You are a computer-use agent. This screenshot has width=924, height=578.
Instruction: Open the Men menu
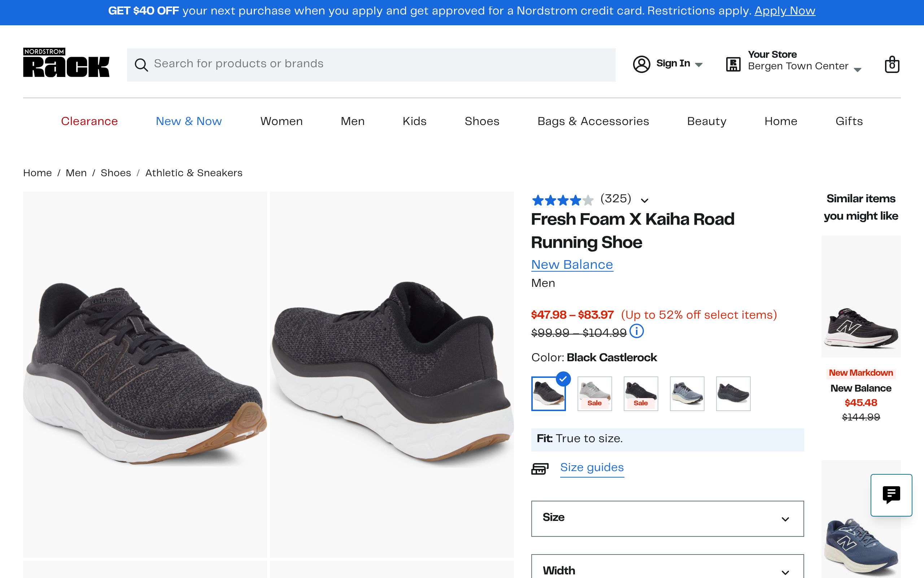point(352,121)
